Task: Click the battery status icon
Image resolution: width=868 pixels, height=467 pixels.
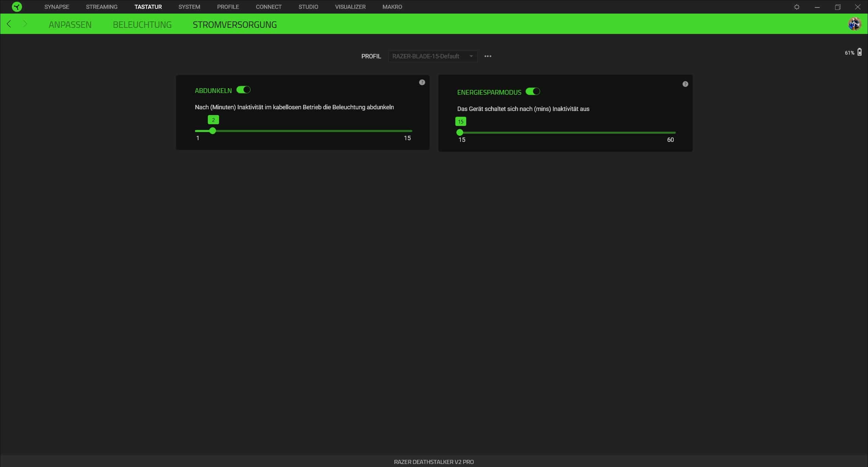Action: click(859, 52)
